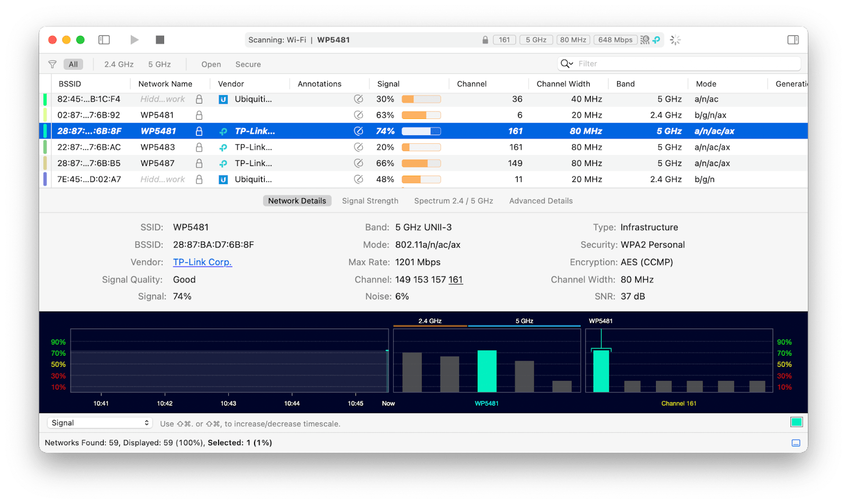847x504 pixels.
Task: Click the lock icon in the 82:45:...B:1C:F4 row
Action: pos(199,99)
